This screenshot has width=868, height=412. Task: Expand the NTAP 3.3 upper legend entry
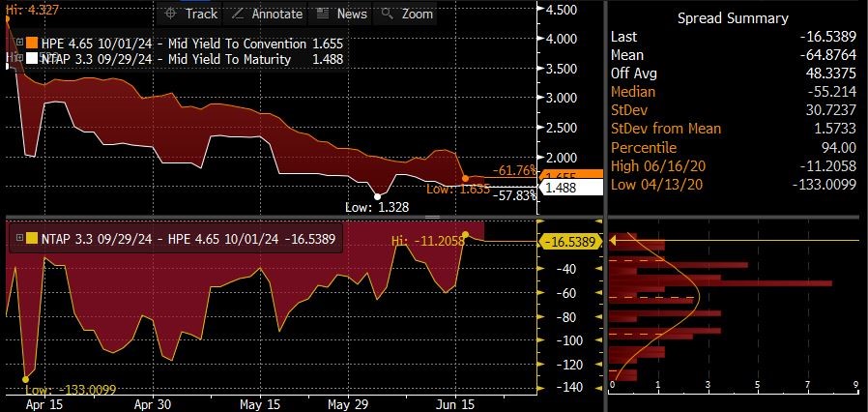(x=20, y=58)
